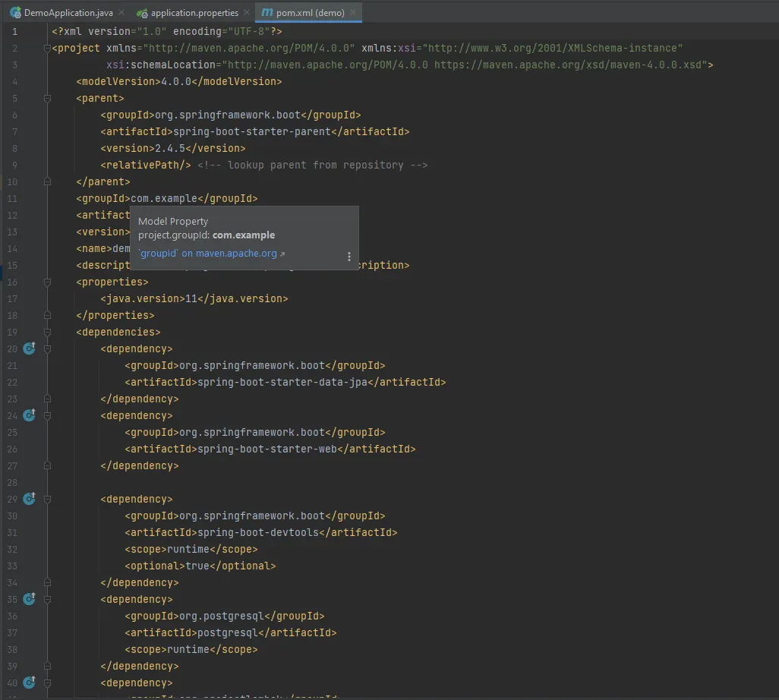The width and height of the screenshot is (779, 700).
Task: Click the modelVersion 4.0.0 line
Action: coord(179,81)
